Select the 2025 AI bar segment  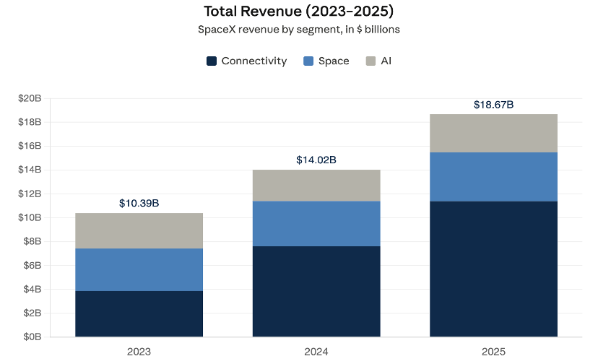[x=493, y=133]
